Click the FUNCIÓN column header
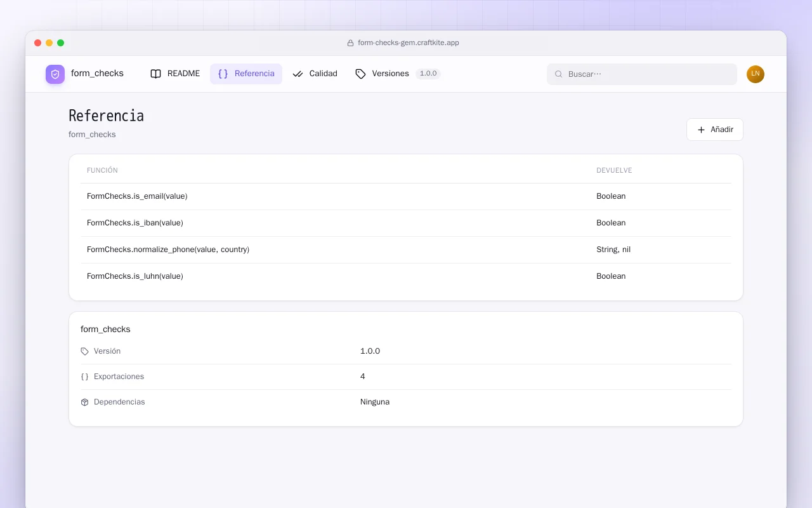Screen dimensions: 812x508 click(102, 170)
